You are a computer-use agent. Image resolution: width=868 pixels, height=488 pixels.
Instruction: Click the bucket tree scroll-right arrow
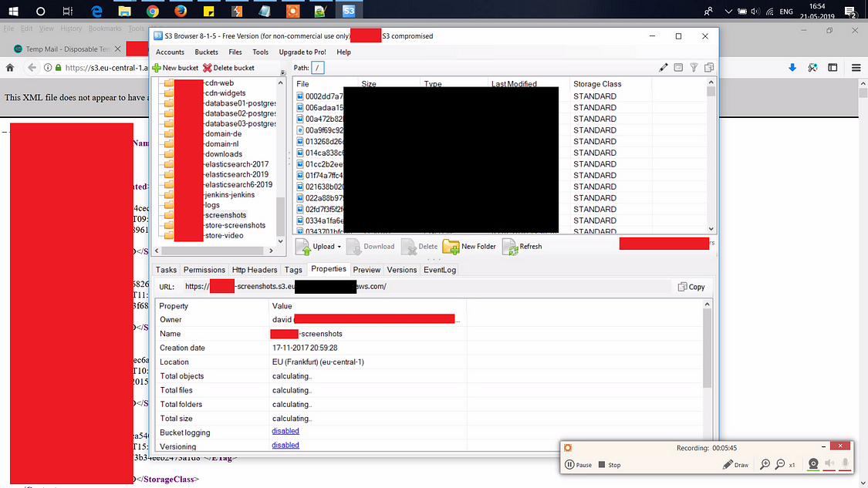[x=272, y=251]
